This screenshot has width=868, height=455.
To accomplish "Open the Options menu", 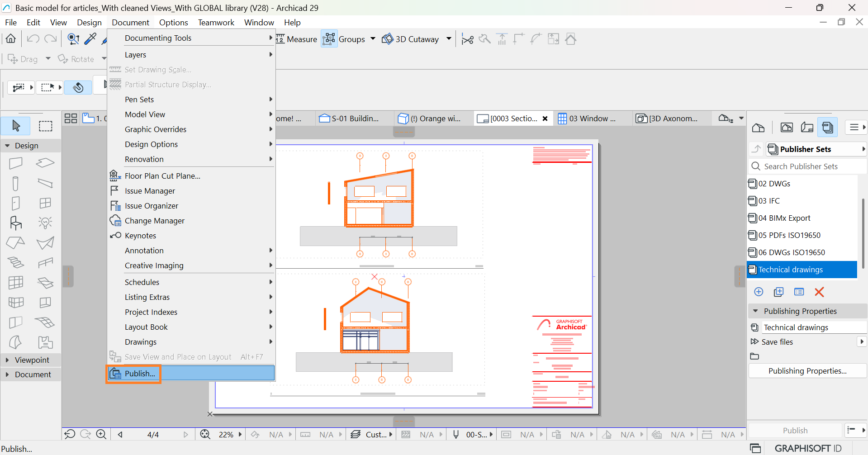I will [x=173, y=22].
